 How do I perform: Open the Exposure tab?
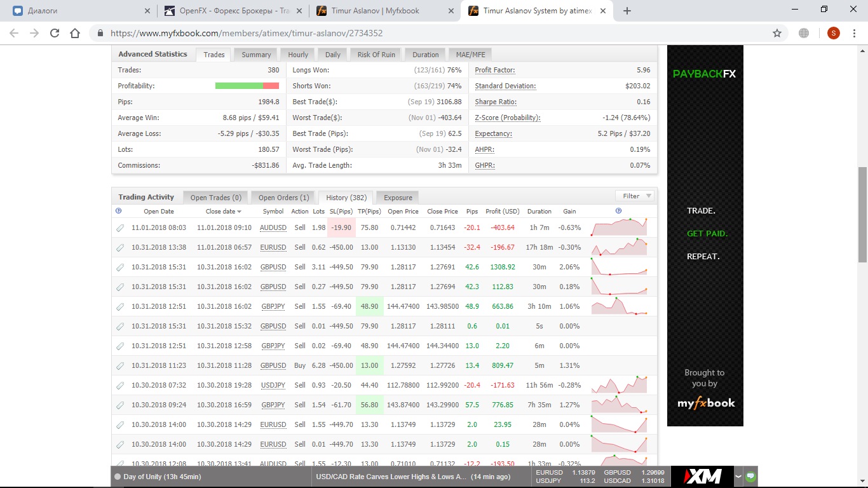398,198
